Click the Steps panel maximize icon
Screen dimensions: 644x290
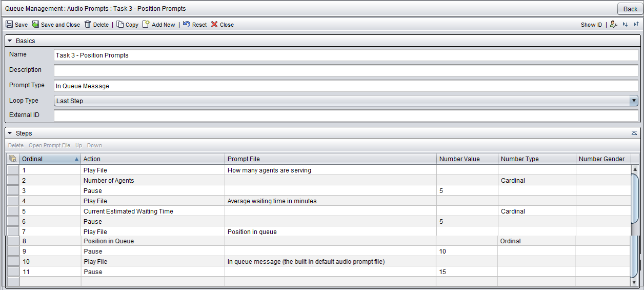click(634, 133)
